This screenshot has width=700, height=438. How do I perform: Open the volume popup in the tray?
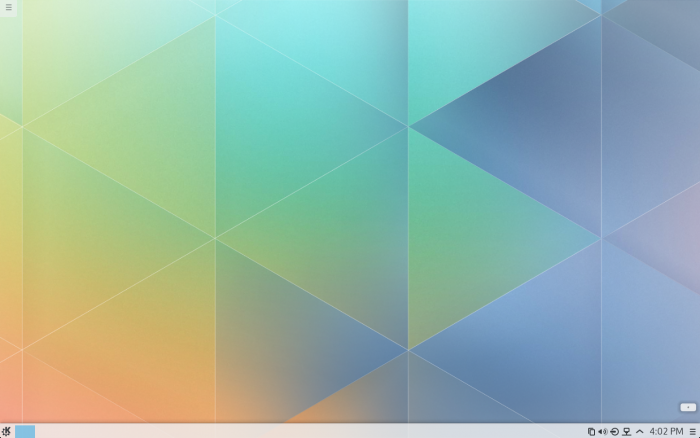[602, 431]
